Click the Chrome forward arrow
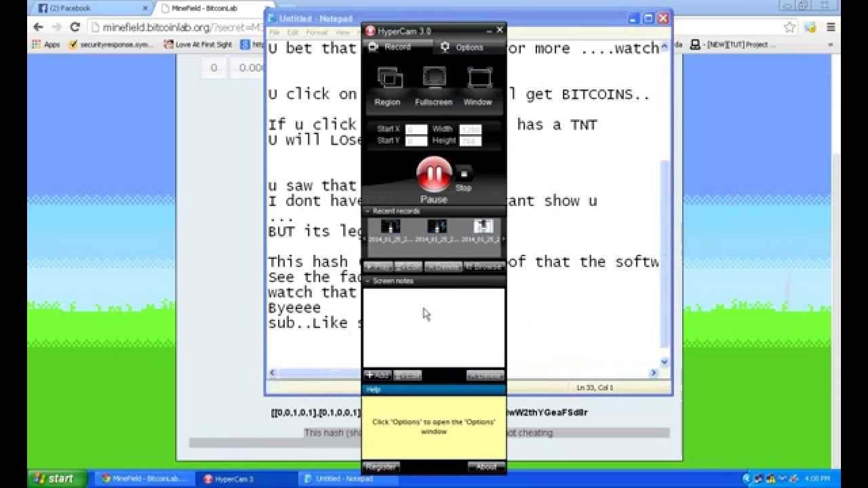The height and width of the screenshot is (488, 868). [56, 27]
